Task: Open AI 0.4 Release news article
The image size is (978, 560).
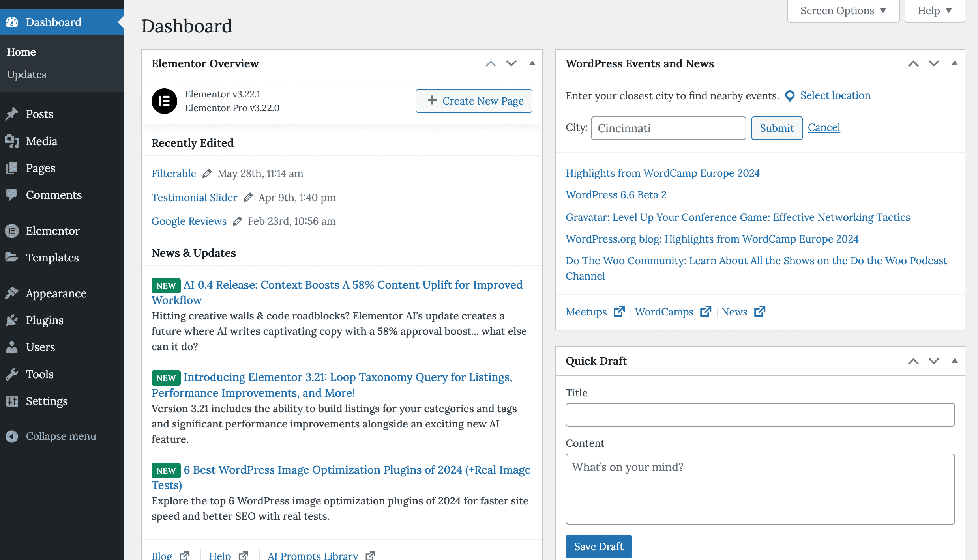Action: [x=337, y=293]
